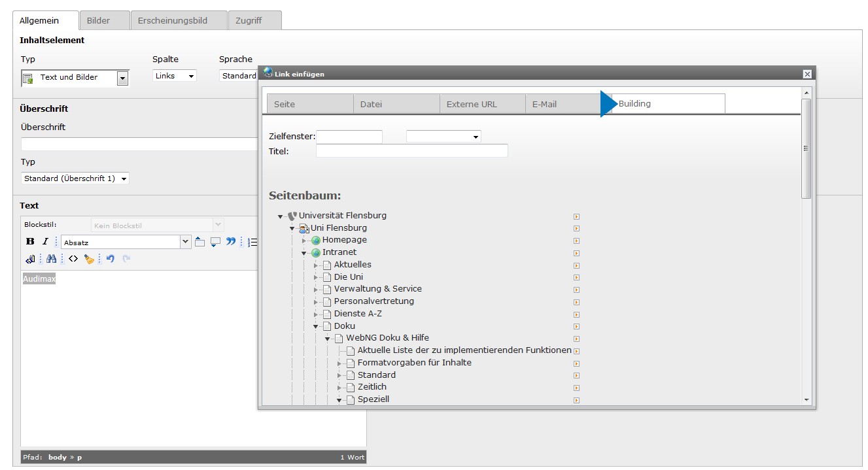Viewport: 868px width, 470px height.
Task: Click the broom cleanup formatting icon
Action: point(89,259)
